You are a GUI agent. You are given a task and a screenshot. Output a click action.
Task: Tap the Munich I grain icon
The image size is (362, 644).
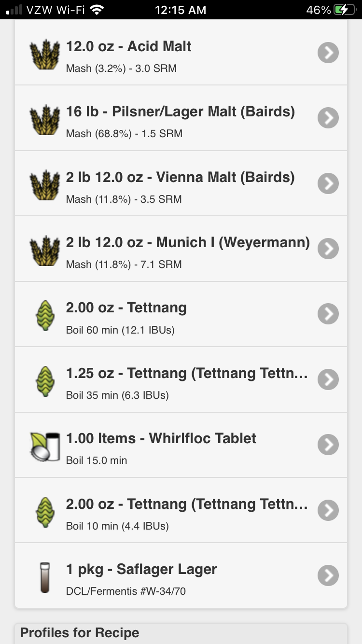pyautogui.click(x=44, y=250)
